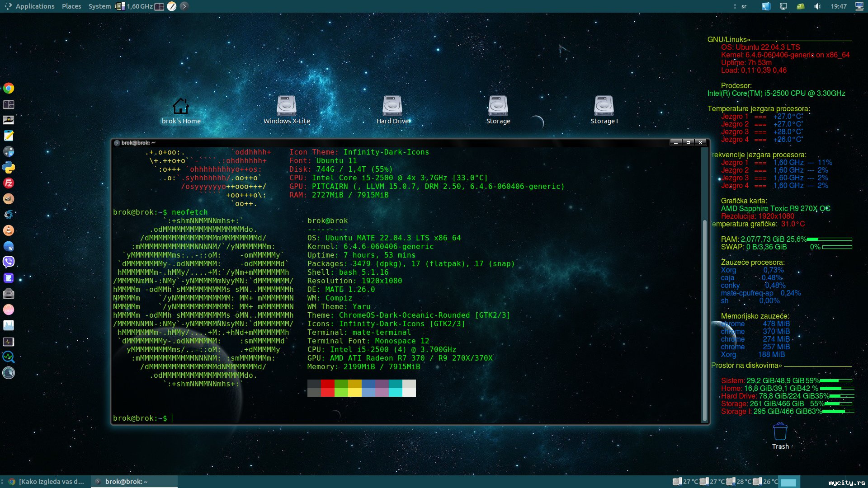Open brok's Home folder icon
868x488 pixels.
[x=181, y=106]
